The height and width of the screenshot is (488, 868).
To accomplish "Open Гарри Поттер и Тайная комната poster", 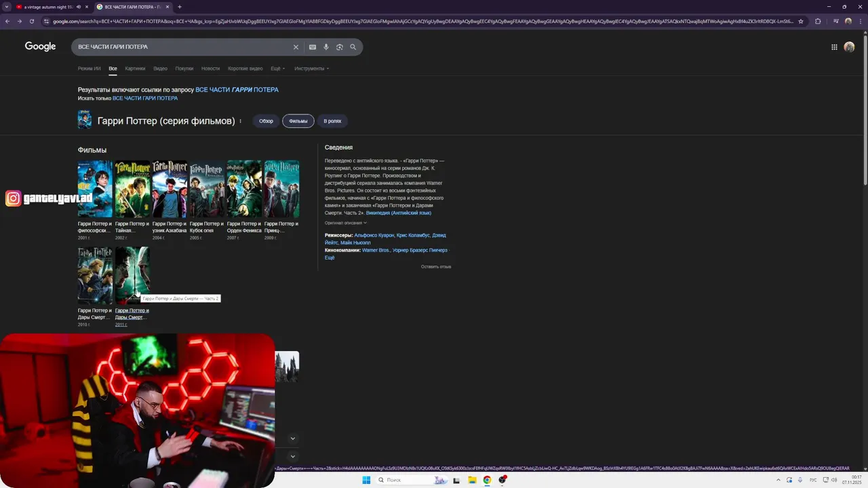I will coord(132,189).
